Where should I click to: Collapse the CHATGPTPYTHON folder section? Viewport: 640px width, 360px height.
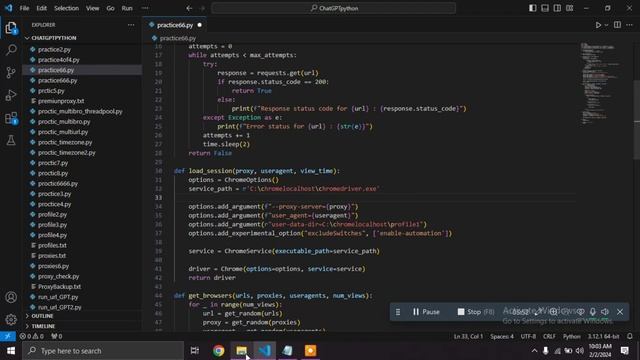coord(53,38)
